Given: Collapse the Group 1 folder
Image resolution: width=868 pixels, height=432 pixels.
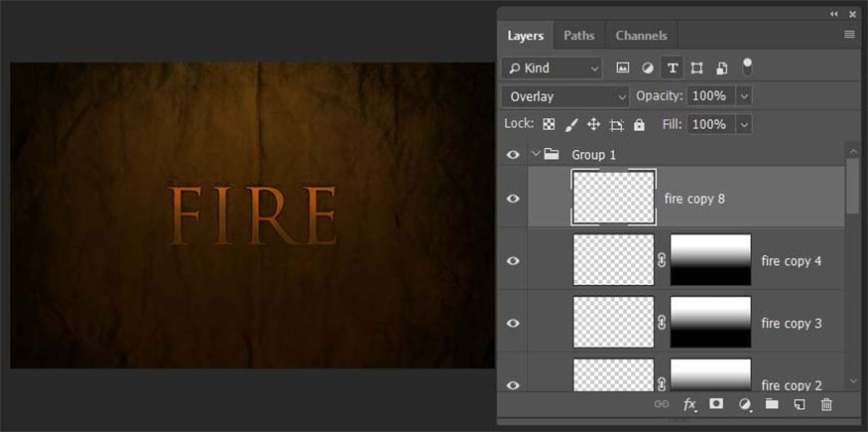Looking at the screenshot, I should tap(536, 155).
